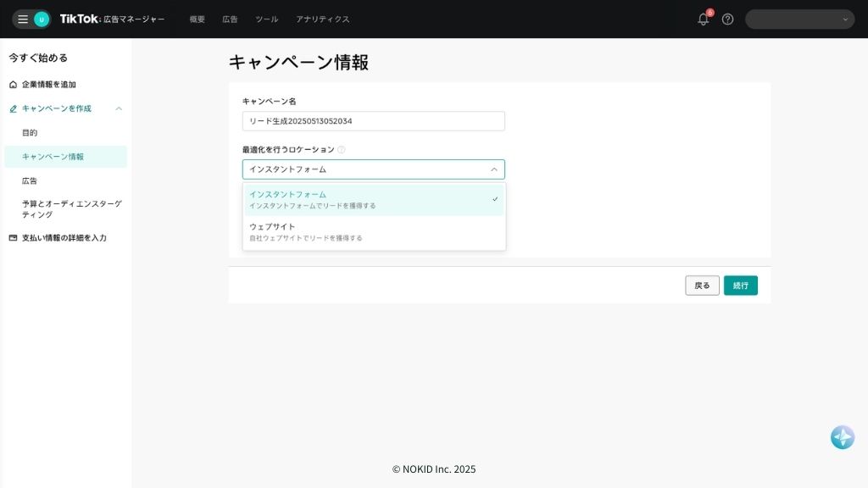Open the help question mark icon
868x488 pixels.
click(x=727, y=19)
